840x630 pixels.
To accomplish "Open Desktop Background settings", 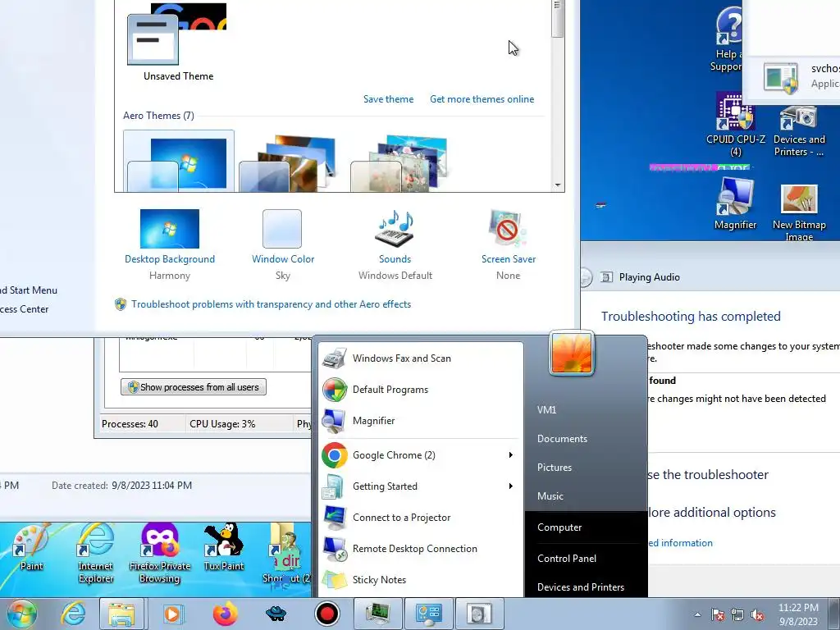I will pyautogui.click(x=169, y=244).
